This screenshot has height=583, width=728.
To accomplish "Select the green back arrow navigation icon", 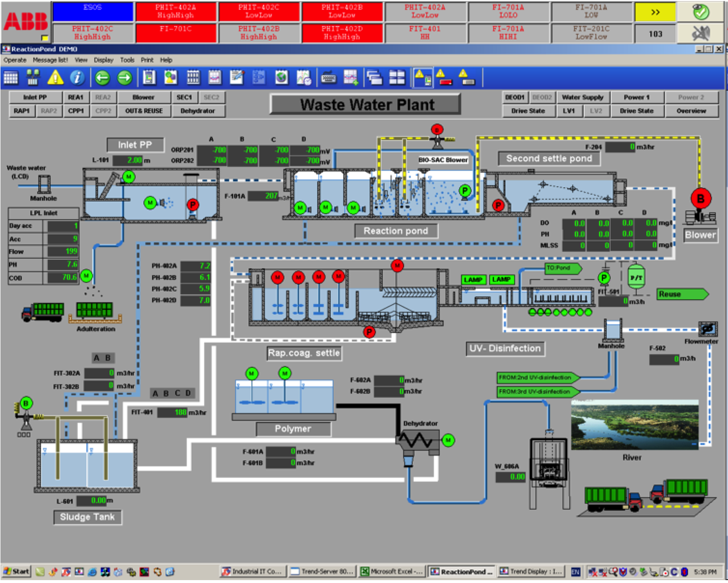I will (x=104, y=77).
